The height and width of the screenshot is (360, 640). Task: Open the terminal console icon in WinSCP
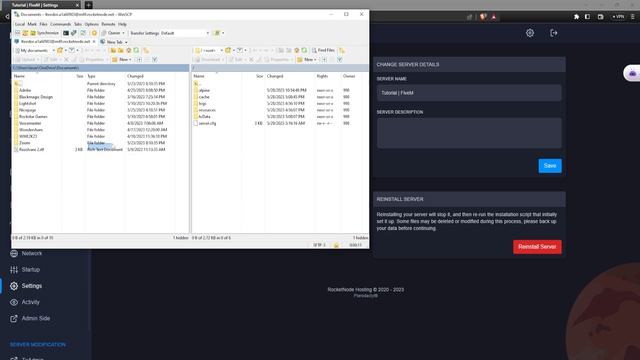pos(66,33)
